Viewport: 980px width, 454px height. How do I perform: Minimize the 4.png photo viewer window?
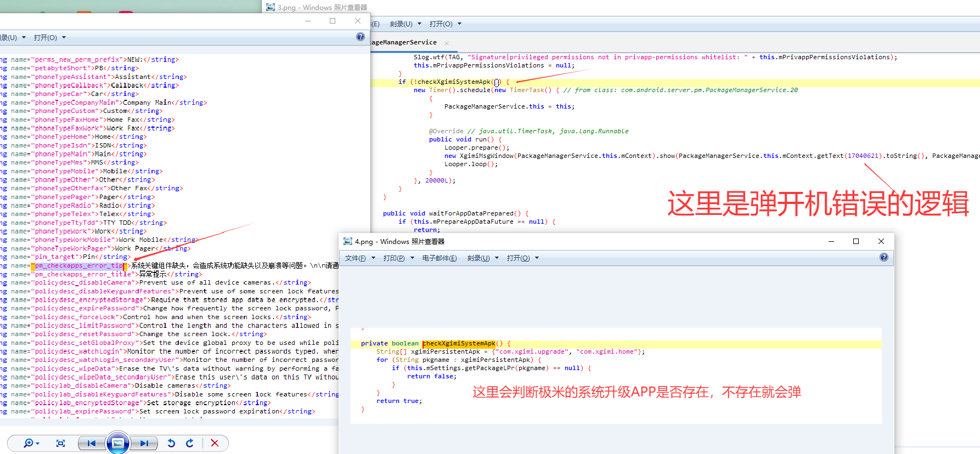(831, 241)
